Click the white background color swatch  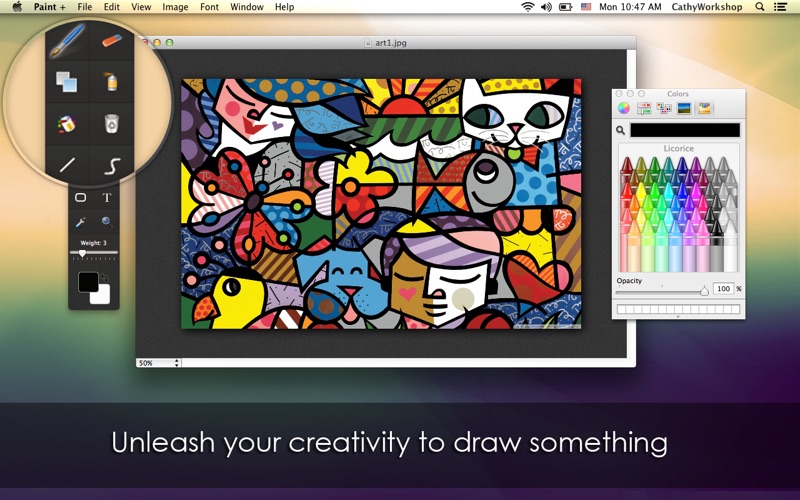pos(104,296)
